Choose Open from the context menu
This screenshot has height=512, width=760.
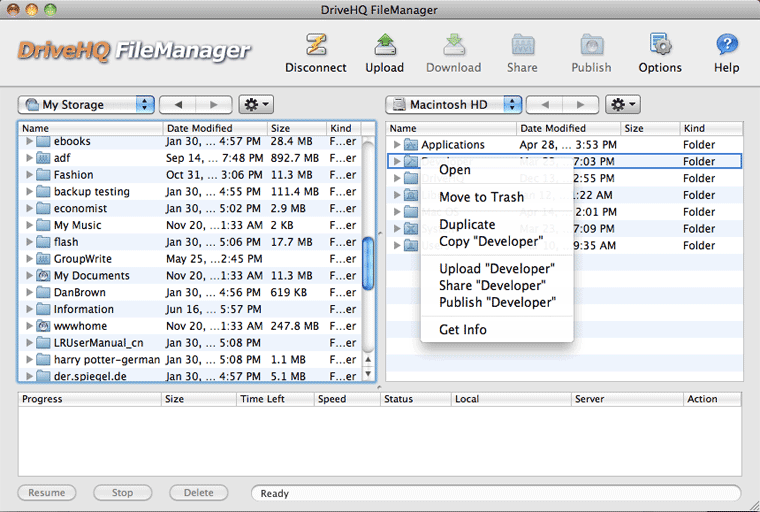[497, 170]
